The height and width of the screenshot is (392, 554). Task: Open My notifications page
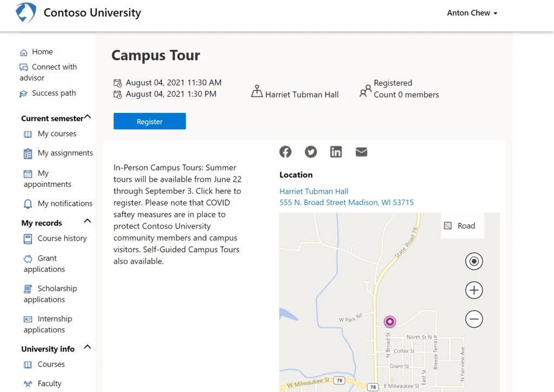pos(65,203)
